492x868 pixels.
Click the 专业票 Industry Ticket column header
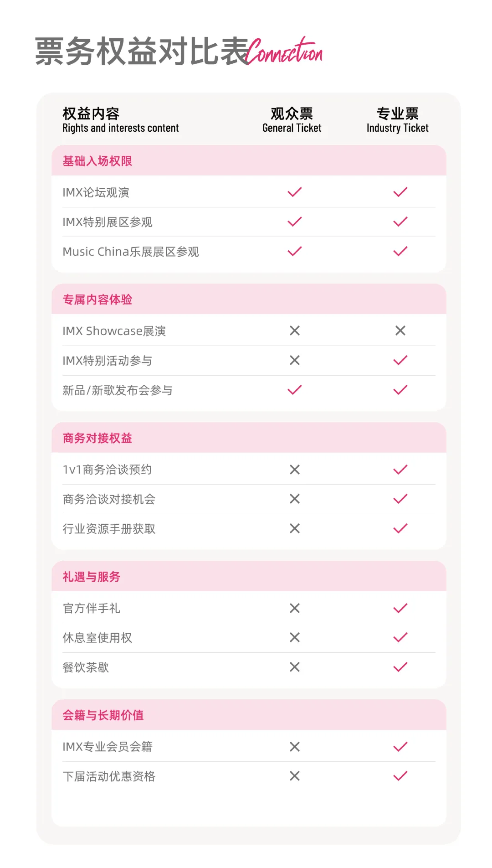tap(398, 120)
